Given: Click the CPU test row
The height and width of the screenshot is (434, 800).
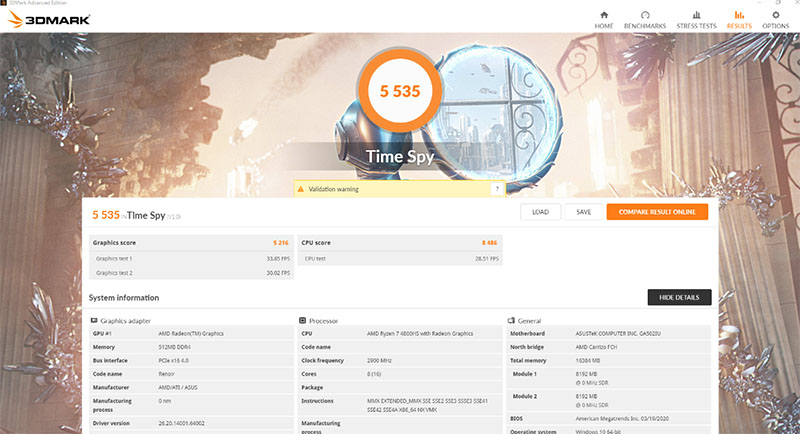Looking at the screenshot, I should point(400,259).
